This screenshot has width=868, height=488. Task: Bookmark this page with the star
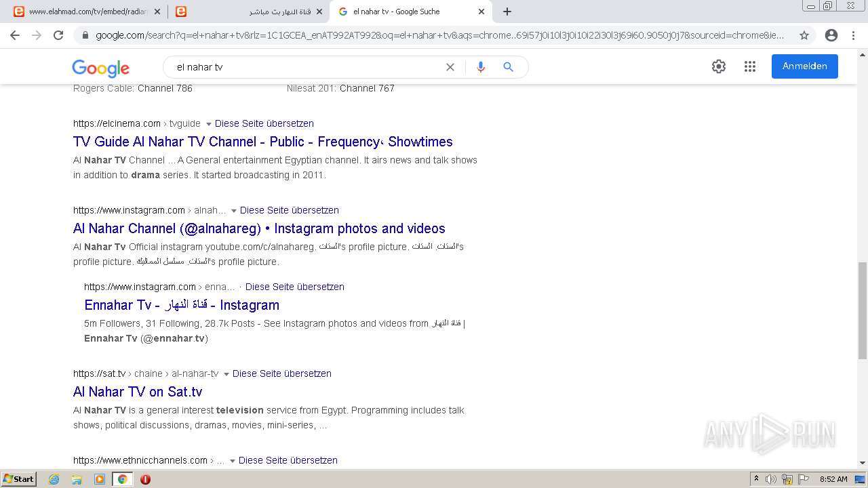pyautogui.click(x=804, y=35)
